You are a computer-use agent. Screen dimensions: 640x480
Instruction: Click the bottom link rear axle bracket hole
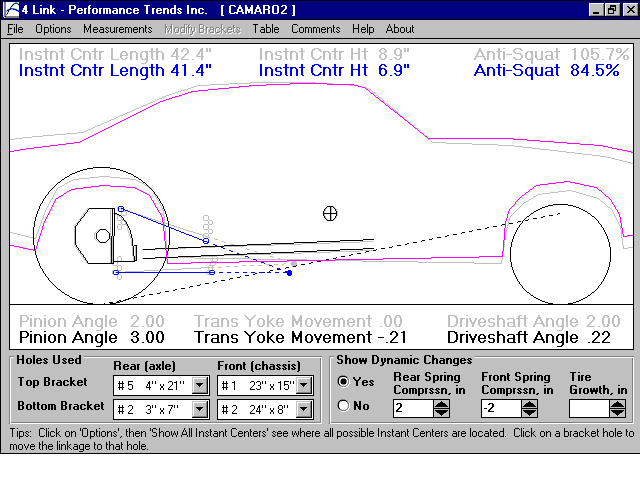116,272
